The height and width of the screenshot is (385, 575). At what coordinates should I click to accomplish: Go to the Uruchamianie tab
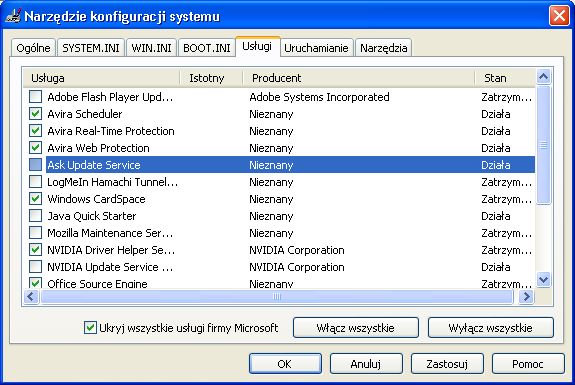pos(316,48)
